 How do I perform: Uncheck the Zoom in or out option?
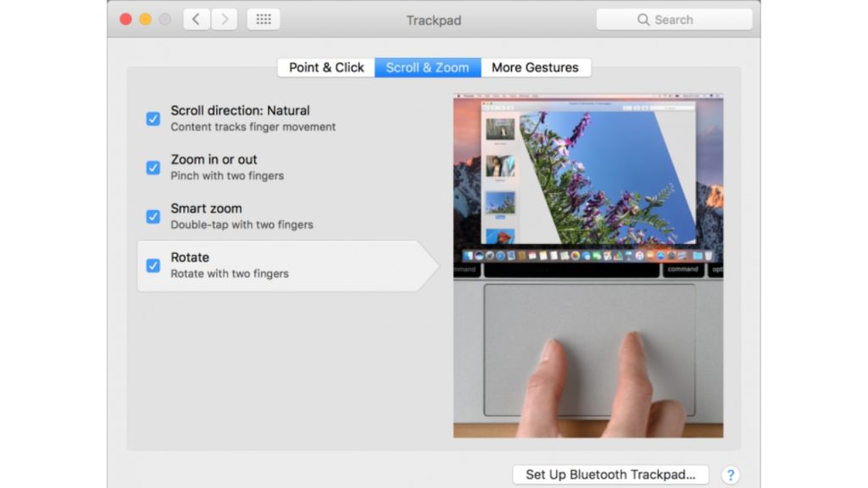[153, 168]
